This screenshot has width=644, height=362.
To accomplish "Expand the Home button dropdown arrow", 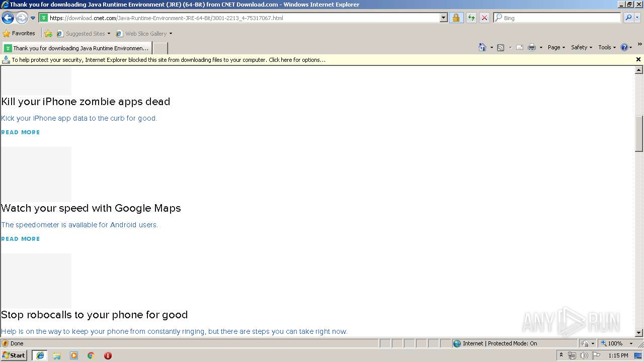I will 492,47.
